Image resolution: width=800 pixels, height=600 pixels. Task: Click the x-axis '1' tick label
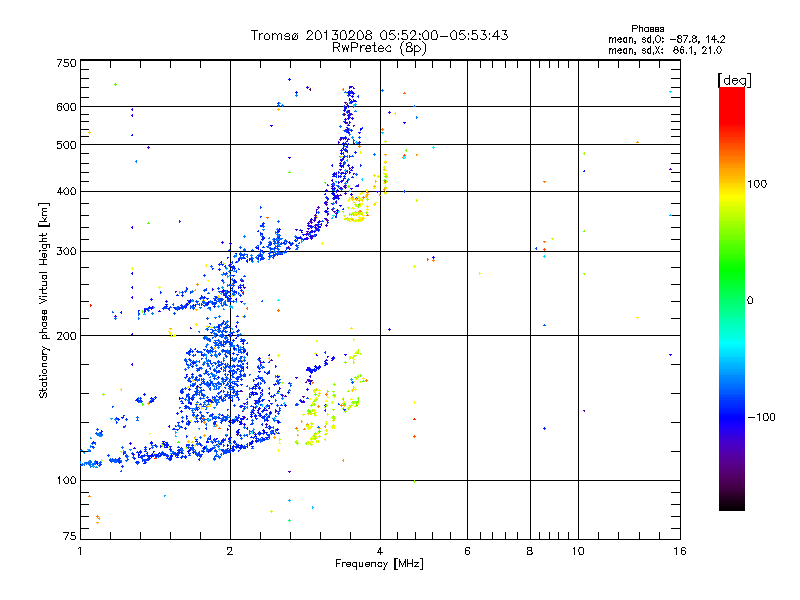coord(80,551)
